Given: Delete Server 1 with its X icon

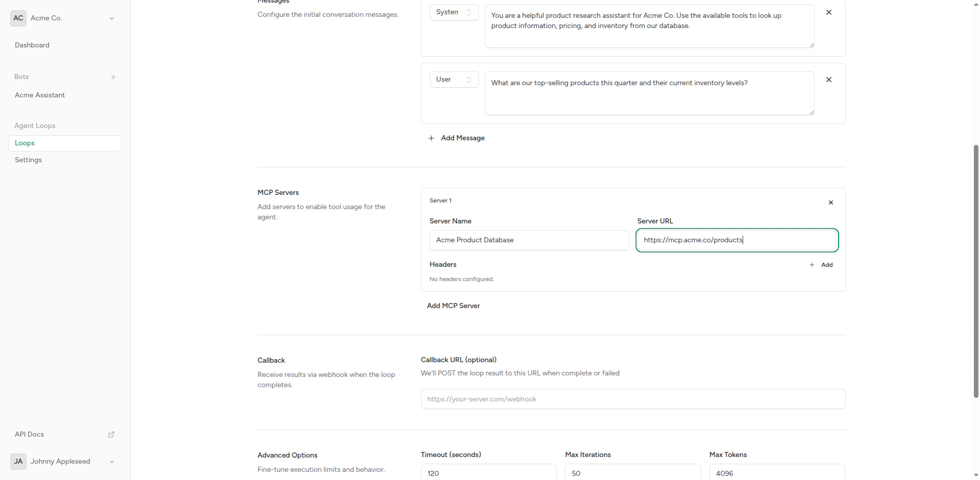Looking at the screenshot, I should (x=830, y=202).
